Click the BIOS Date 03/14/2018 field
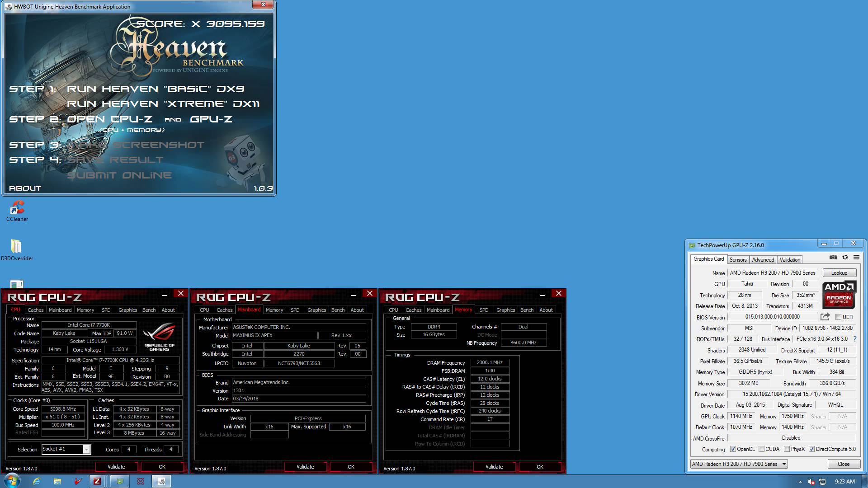Image resolution: width=868 pixels, height=488 pixels. (x=299, y=399)
